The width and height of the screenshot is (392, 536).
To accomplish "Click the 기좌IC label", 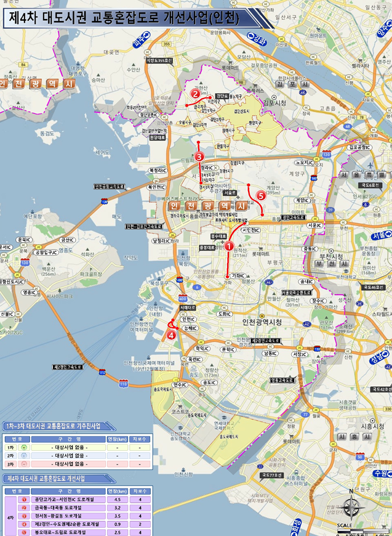I will click(238, 275).
